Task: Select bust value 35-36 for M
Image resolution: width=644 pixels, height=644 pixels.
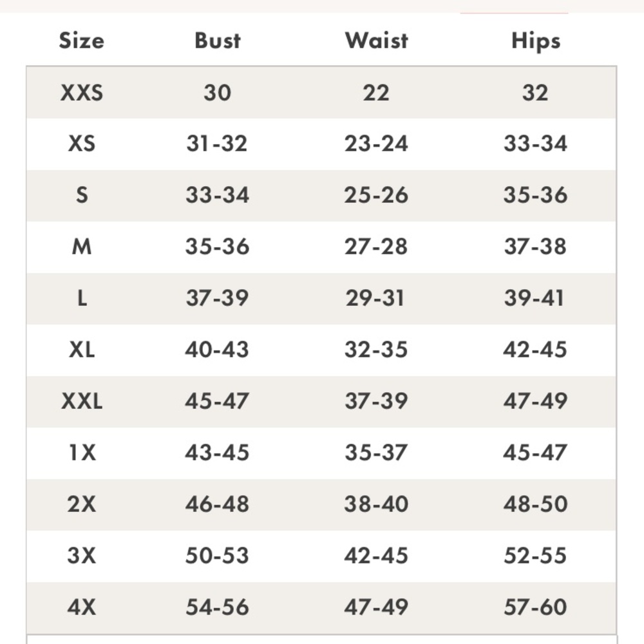Action: pyautogui.click(x=217, y=247)
